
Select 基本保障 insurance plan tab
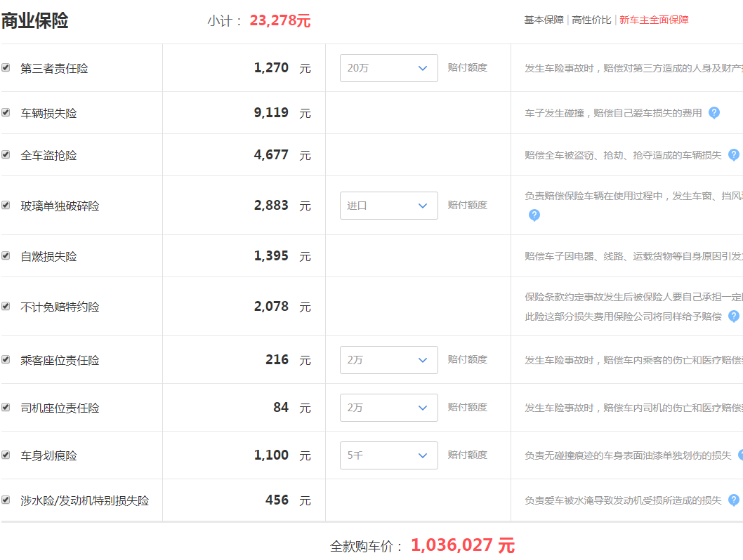[x=544, y=20]
